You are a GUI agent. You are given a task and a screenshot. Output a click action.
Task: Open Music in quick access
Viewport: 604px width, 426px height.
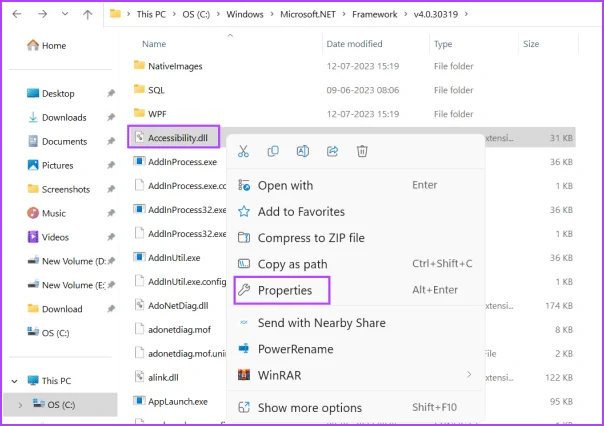point(46,213)
